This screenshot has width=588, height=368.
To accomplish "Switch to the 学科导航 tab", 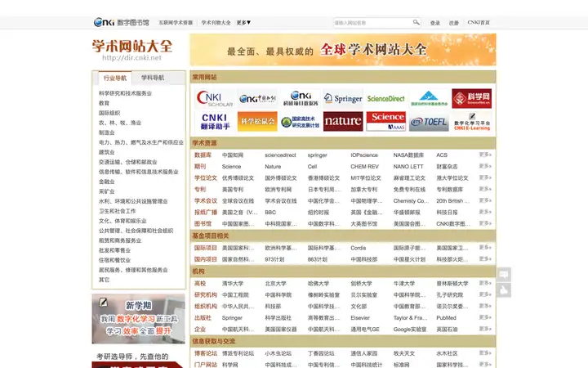I will coord(153,78).
